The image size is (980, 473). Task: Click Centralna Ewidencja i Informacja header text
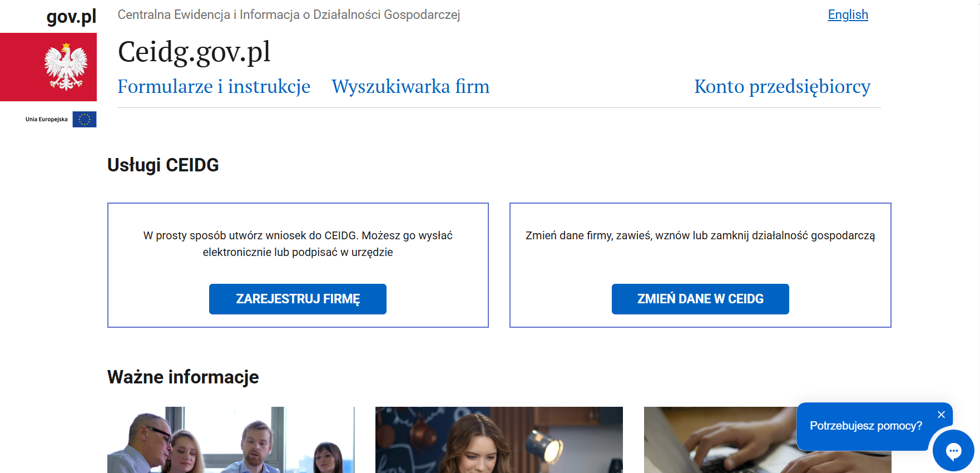tap(289, 14)
